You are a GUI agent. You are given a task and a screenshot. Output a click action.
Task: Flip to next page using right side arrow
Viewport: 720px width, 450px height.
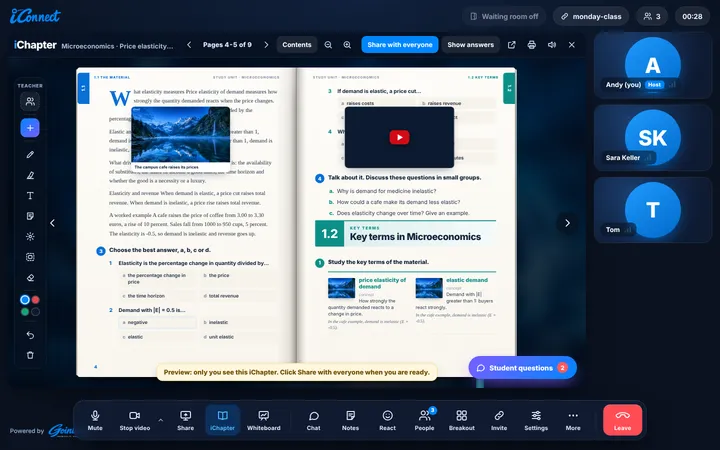tap(568, 223)
